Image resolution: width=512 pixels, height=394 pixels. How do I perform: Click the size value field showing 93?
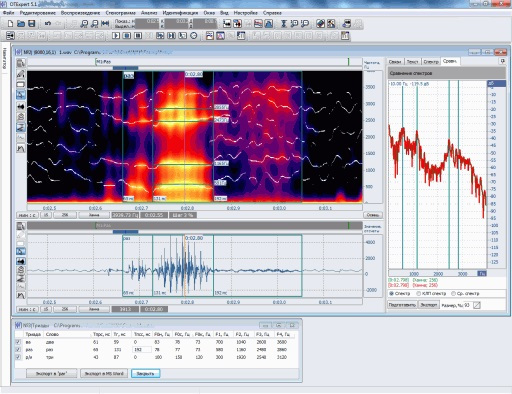467,305
